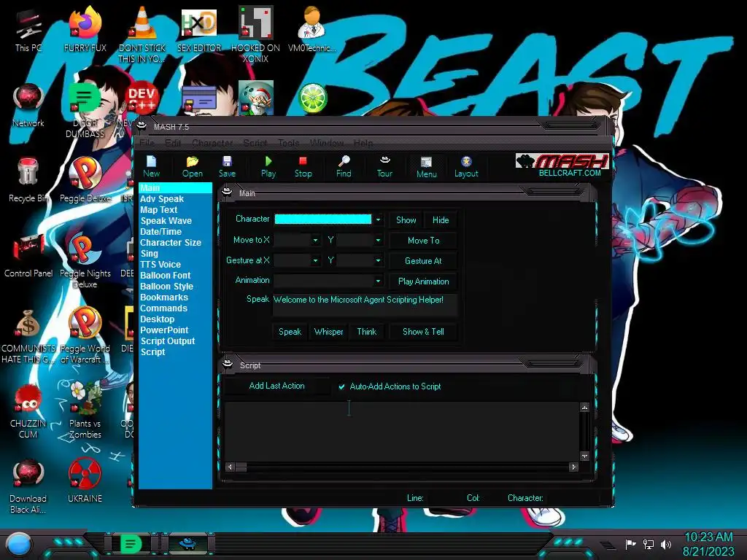Open the green taskbar app button

tap(131, 544)
